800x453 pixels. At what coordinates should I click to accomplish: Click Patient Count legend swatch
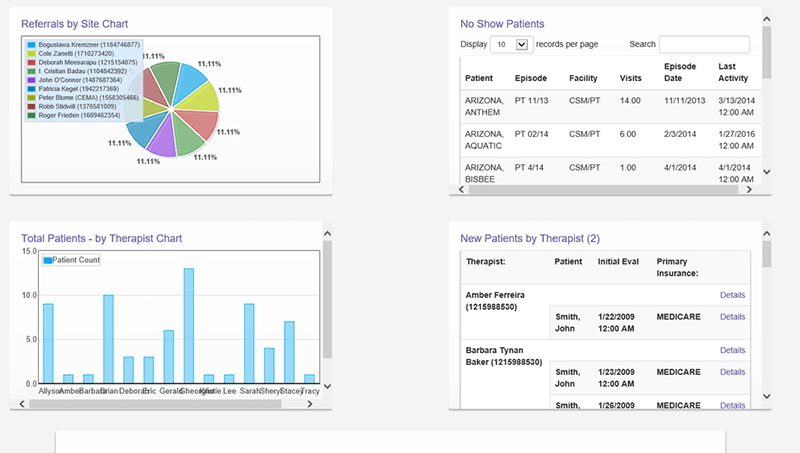pyautogui.click(x=47, y=260)
